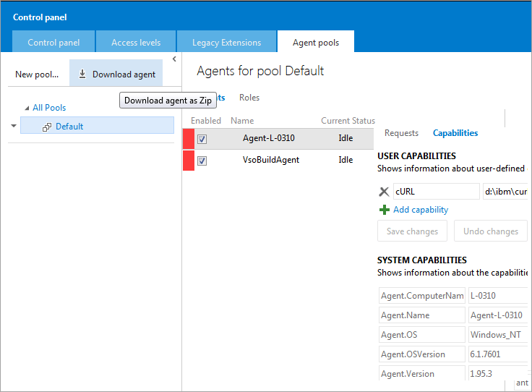Click the New pool... button
Image resolution: width=532 pixels, height=392 pixels.
pos(37,74)
